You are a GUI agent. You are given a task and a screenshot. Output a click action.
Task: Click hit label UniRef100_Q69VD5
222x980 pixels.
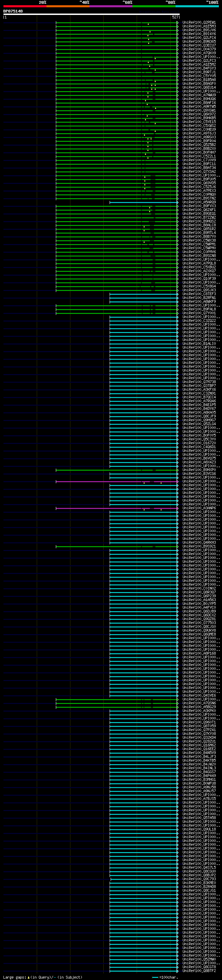click(199, 183)
